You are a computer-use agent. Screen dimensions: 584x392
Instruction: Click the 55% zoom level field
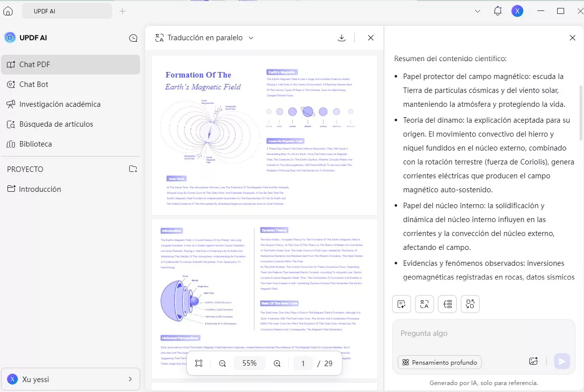pyautogui.click(x=250, y=363)
